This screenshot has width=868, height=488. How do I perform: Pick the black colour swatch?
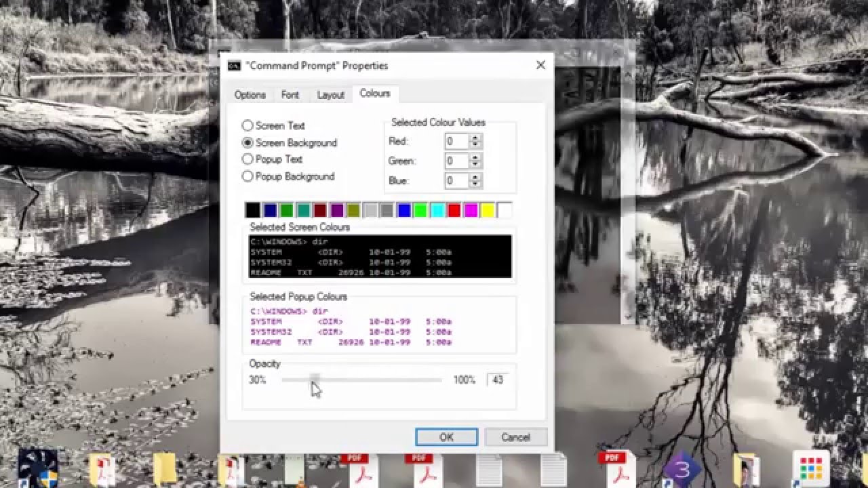253,210
